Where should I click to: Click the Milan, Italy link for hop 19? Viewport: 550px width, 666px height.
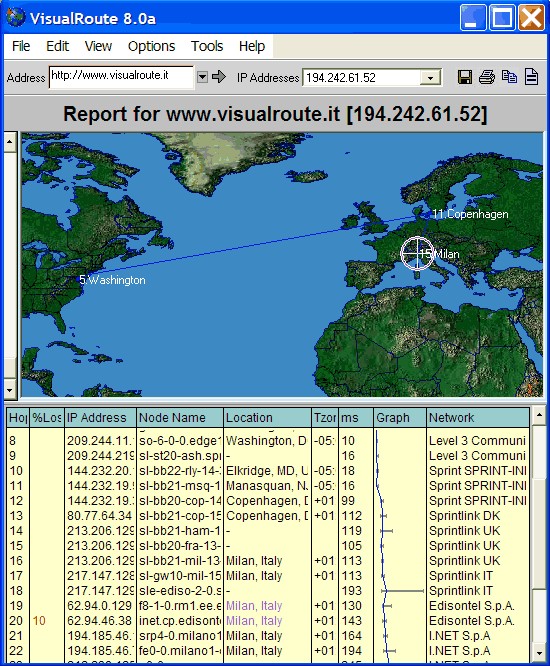coord(254,606)
